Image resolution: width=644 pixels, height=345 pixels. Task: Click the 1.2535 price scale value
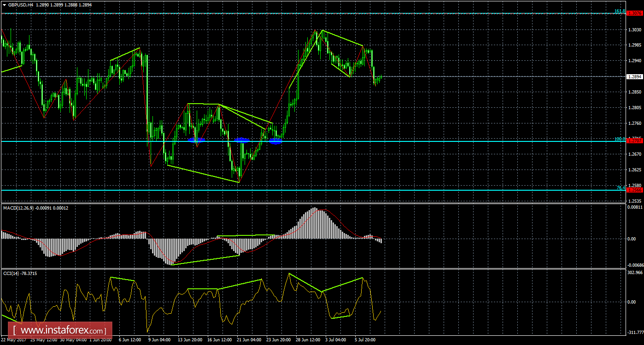click(x=634, y=201)
